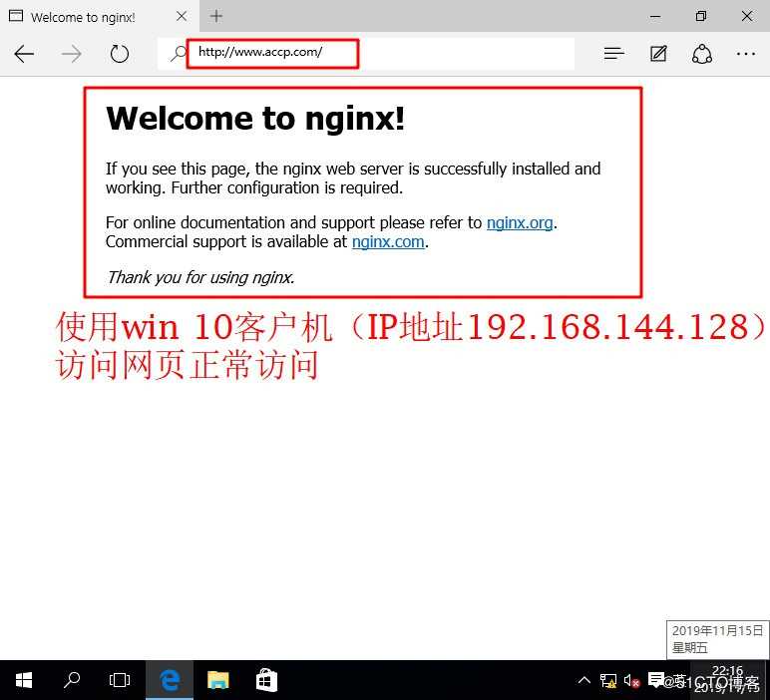Open the Action Center notifications icon
This screenshot has width=770, height=700.
656,680
